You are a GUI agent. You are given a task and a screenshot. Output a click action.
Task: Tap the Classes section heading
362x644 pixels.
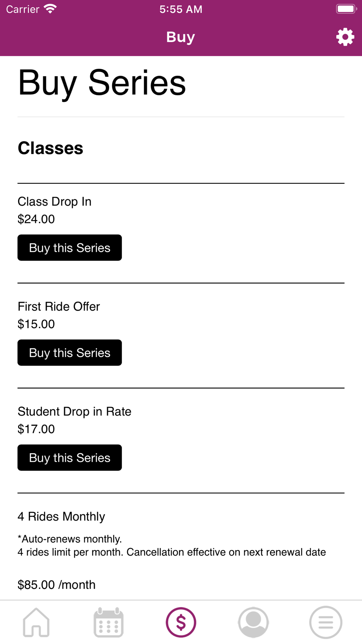click(51, 148)
